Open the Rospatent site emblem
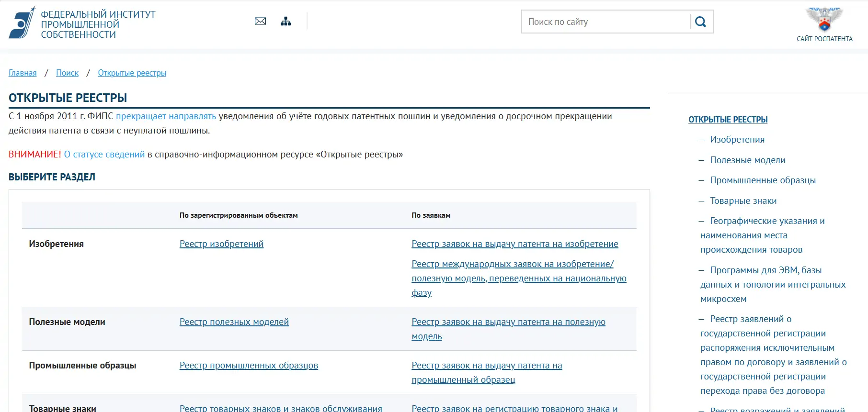The width and height of the screenshot is (868, 412). pos(824,19)
